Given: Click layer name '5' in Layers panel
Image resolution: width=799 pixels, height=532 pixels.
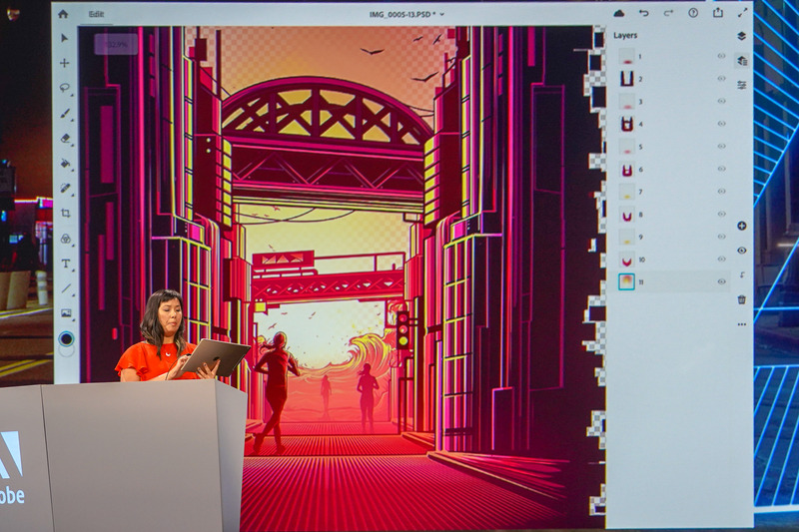Looking at the screenshot, I should 640,147.
